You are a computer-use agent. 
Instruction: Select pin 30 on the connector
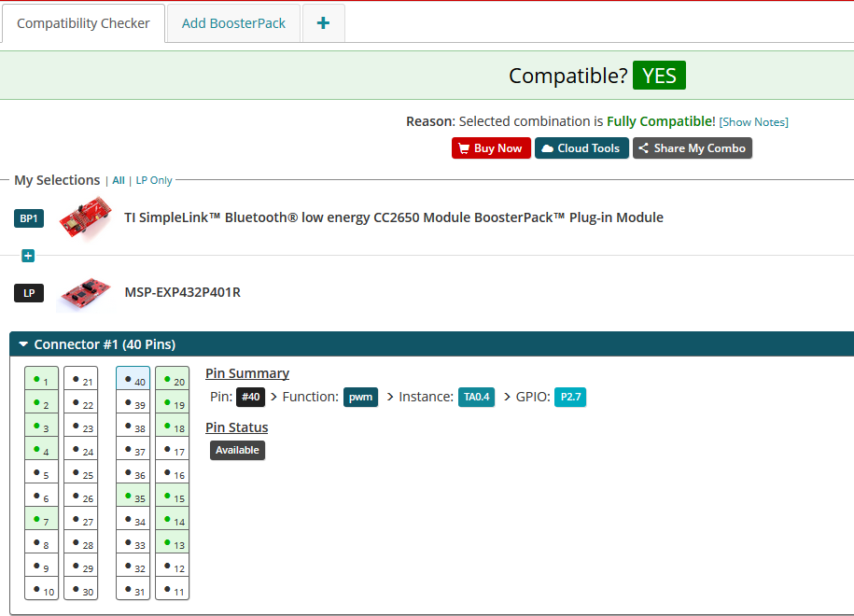pos(80,589)
